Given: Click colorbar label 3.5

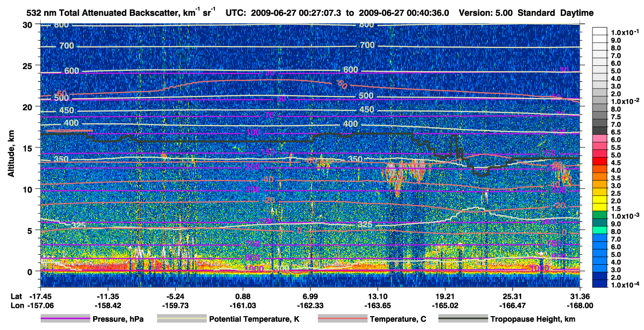Looking at the screenshot, I should [x=615, y=178].
